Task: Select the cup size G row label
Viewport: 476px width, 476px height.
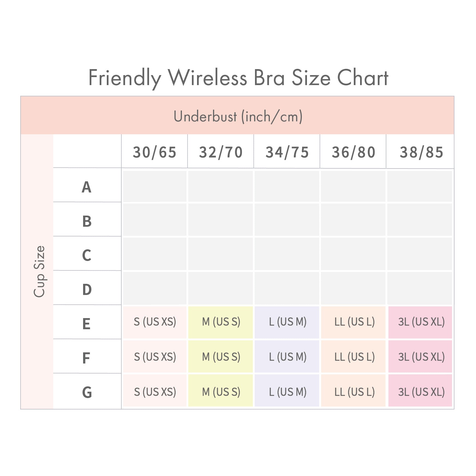Action: 87,392
